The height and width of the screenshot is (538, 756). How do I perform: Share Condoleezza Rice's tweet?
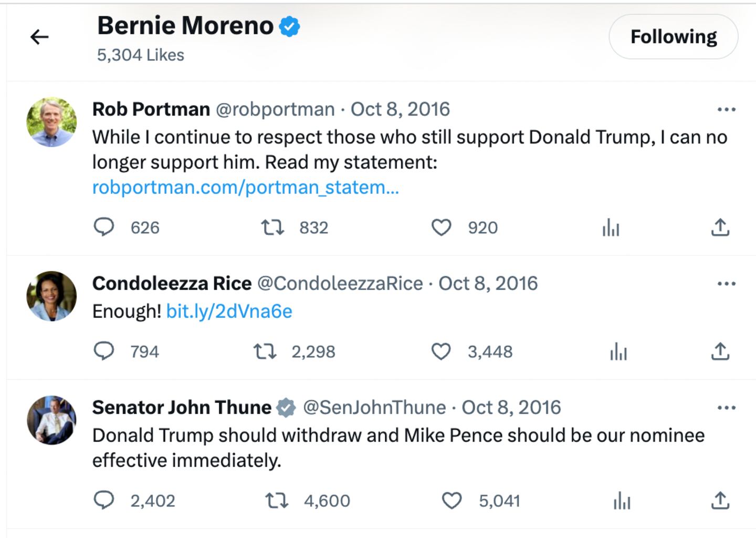click(720, 351)
